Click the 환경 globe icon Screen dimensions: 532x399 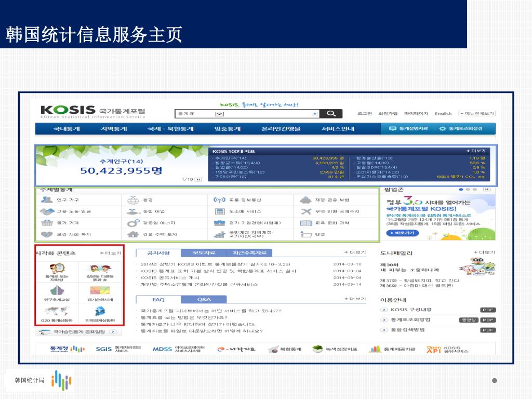tap(133, 200)
